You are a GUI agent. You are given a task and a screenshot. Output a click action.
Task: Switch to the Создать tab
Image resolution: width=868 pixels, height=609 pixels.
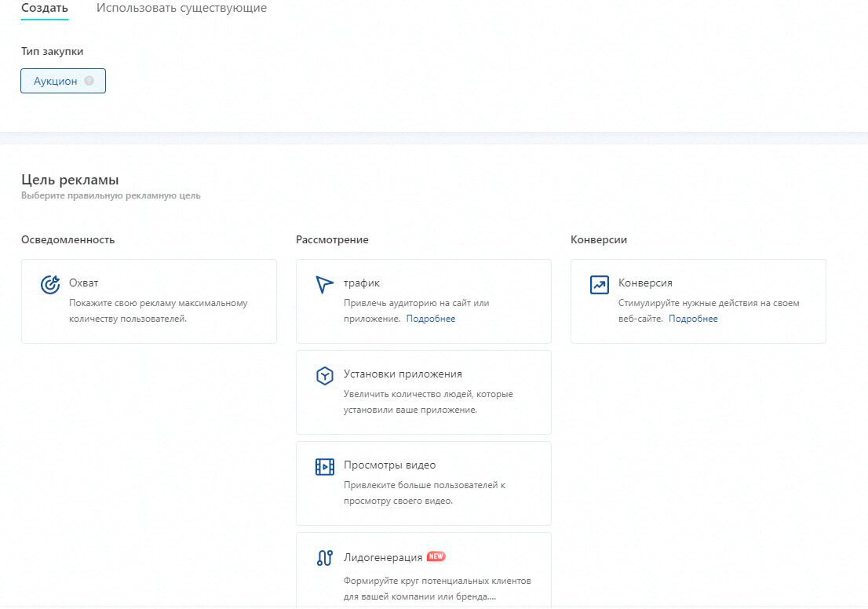[44, 8]
